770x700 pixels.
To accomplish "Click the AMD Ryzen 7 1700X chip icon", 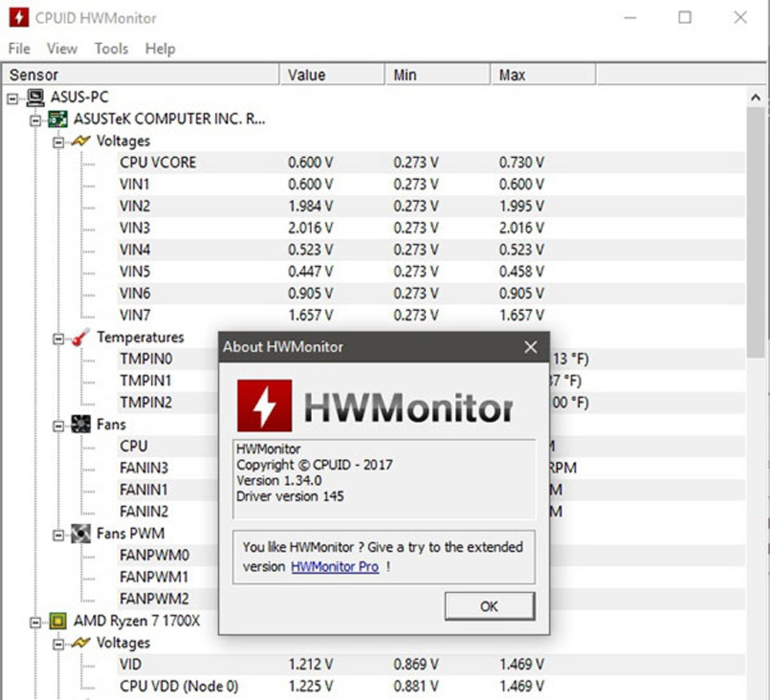I will [58, 621].
